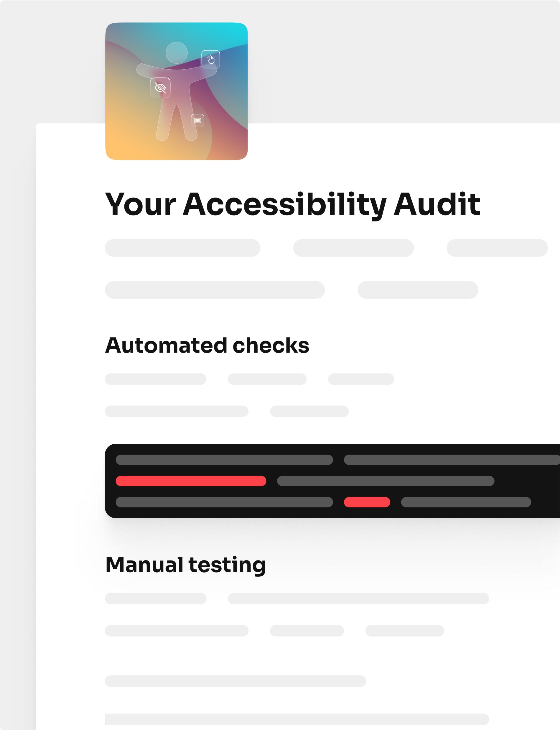This screenshot has height=730, width=560.
Task: Open the gradient accessibility cover image
Action: (x=176, y=91)
